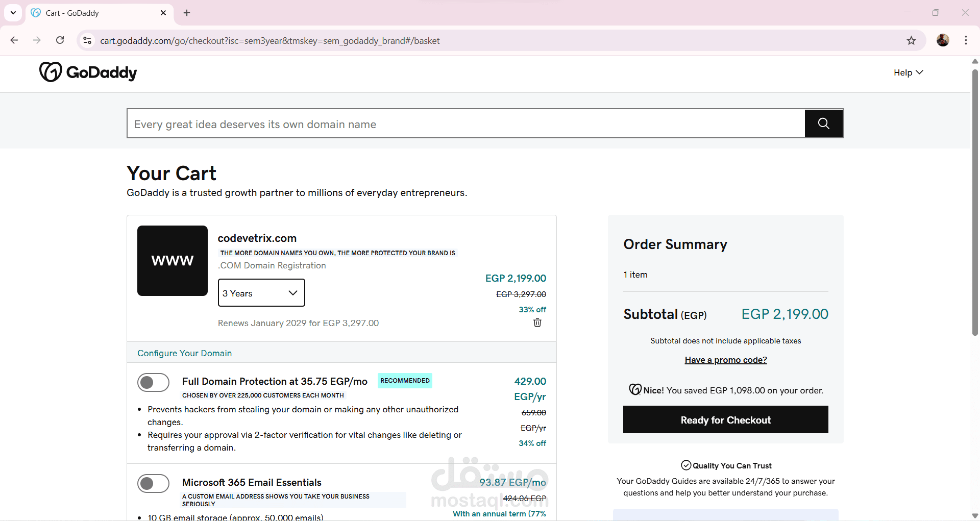Viewport: 980px width, 521px height.
Task: Open a new browser tab
Action: click(187, 13)
